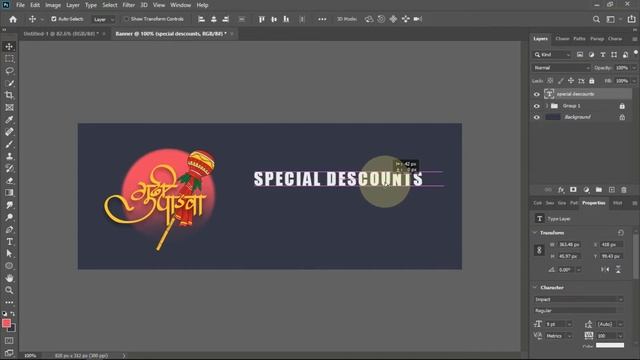Select the Clone Stamp tool

[9, 156]
